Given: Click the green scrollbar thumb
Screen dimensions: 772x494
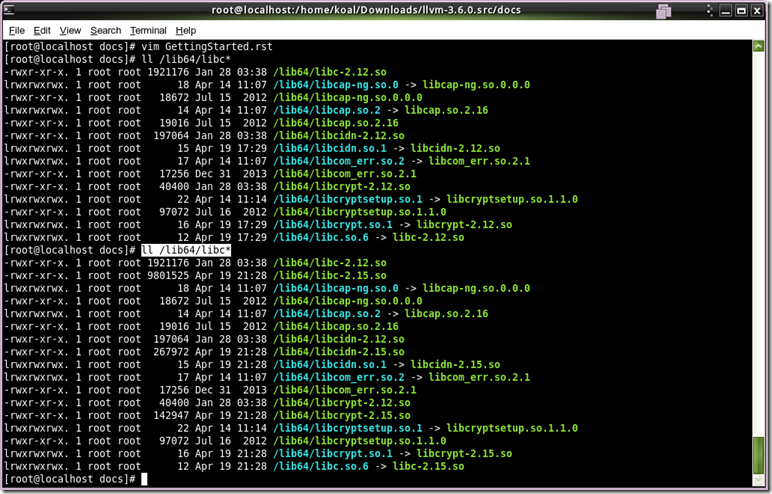Looking at the screenshot, I should [x=758, y=455].
